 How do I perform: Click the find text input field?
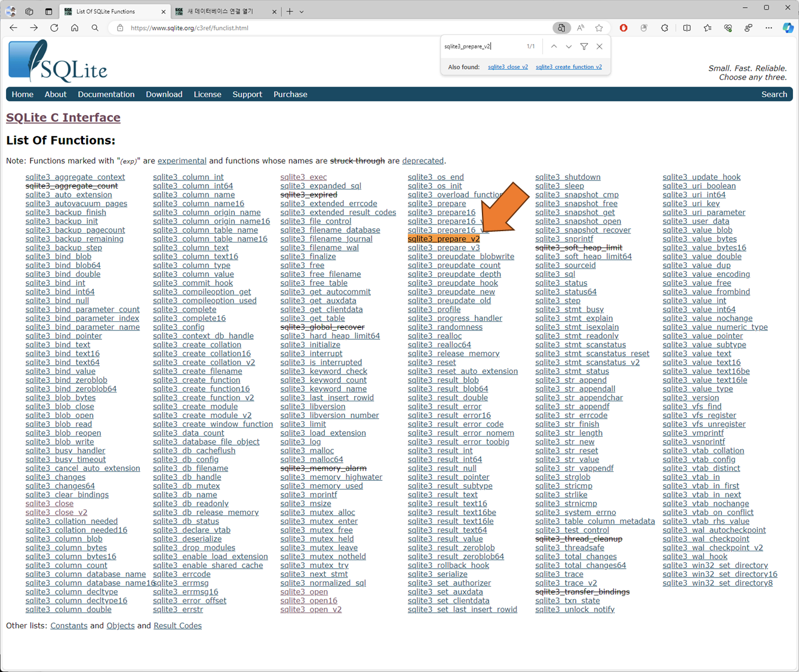[483, 47]
